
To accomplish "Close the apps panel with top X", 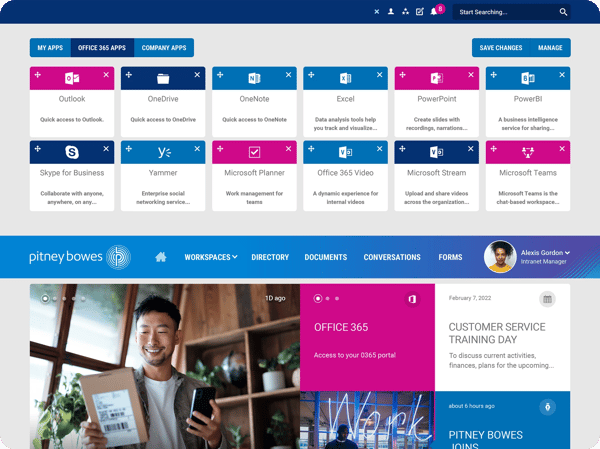I will [377, 12].
